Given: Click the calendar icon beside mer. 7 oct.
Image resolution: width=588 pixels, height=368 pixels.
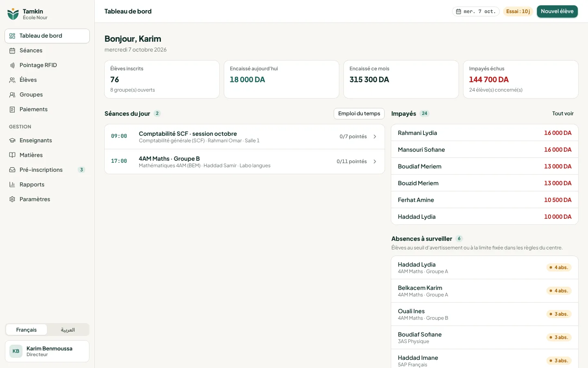Looking at the screenshot, I should pyautogui.click(x=459, y=11).
